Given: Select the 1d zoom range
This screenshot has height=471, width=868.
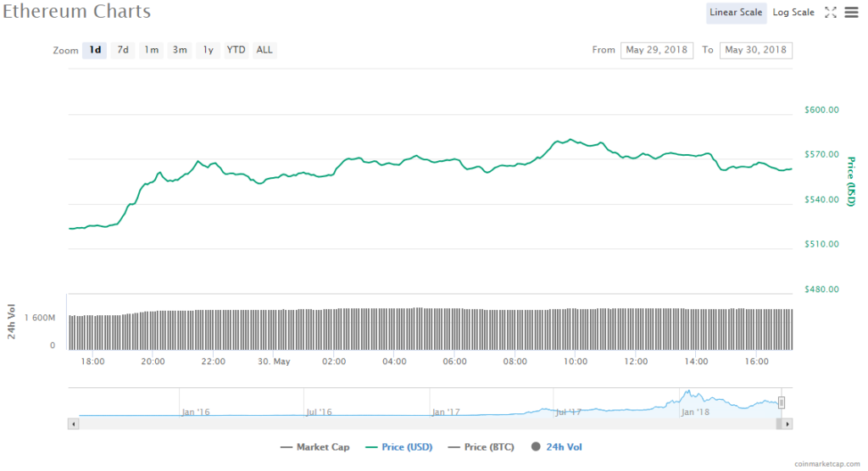Looking at the screenshot, I should pyautogui.click(x=95, y=50).
